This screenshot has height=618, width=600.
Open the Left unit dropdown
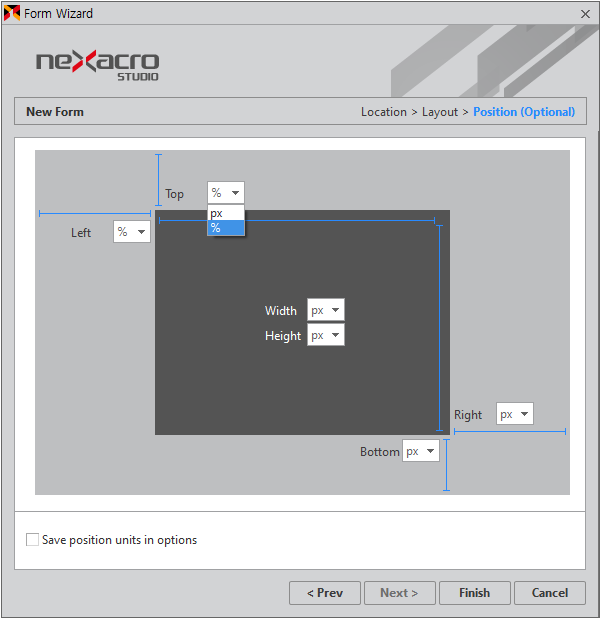(x=132, y=232)
